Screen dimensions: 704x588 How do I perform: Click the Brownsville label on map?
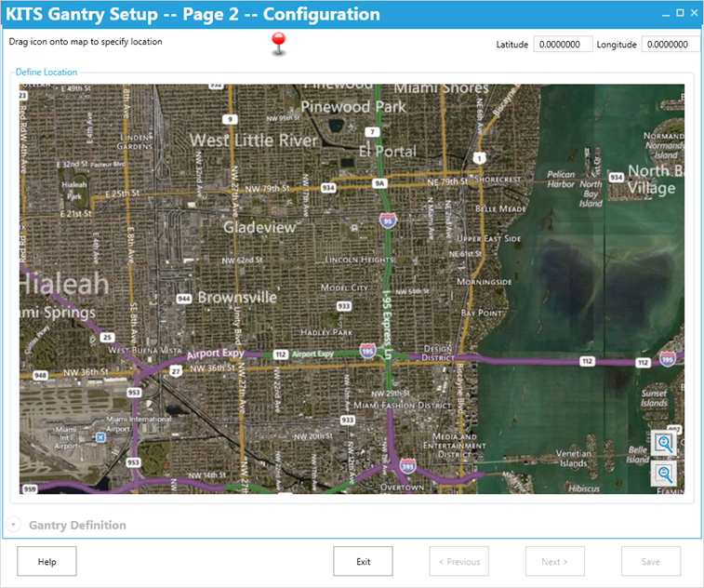click(237, 297)
